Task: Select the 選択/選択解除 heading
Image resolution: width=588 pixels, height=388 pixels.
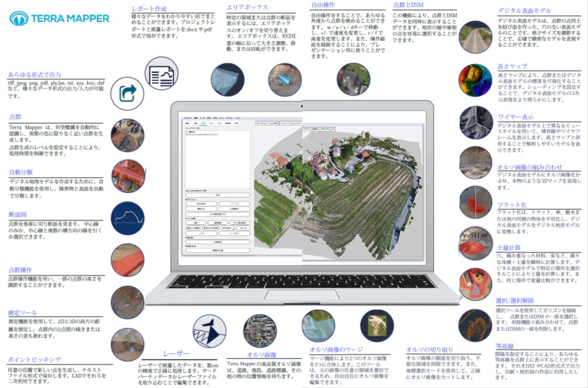Action: (x=515, y=301)
